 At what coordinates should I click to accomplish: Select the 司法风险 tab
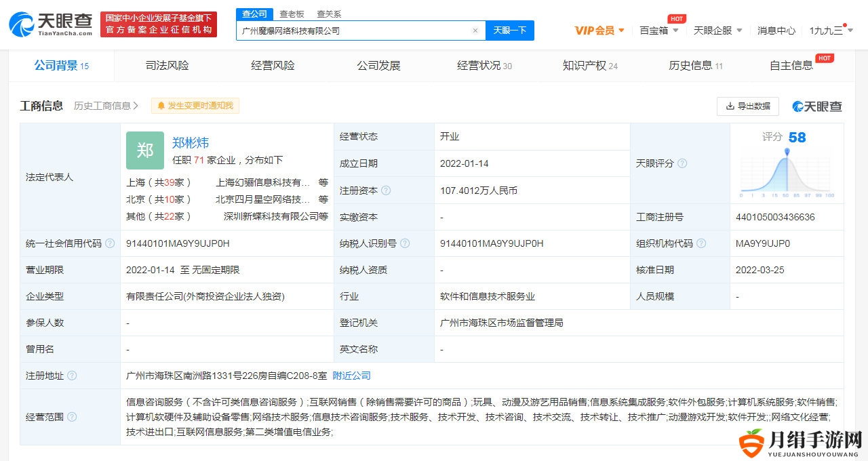pos(167,66)
